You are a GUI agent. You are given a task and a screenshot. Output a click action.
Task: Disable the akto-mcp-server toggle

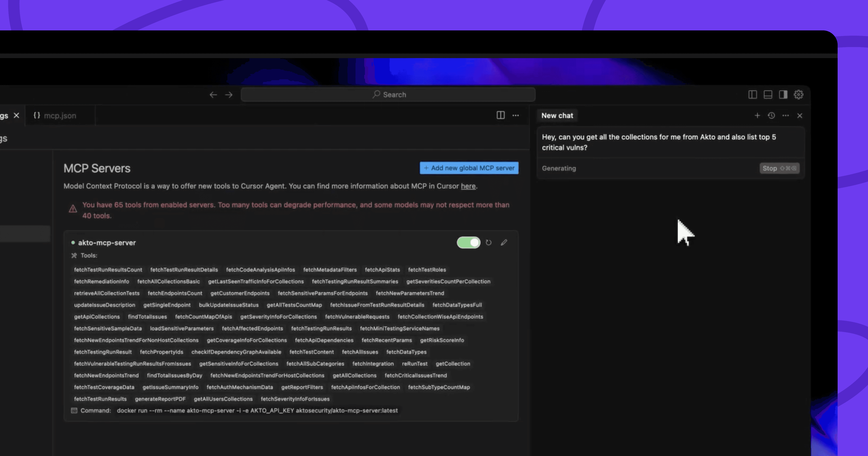468,242
